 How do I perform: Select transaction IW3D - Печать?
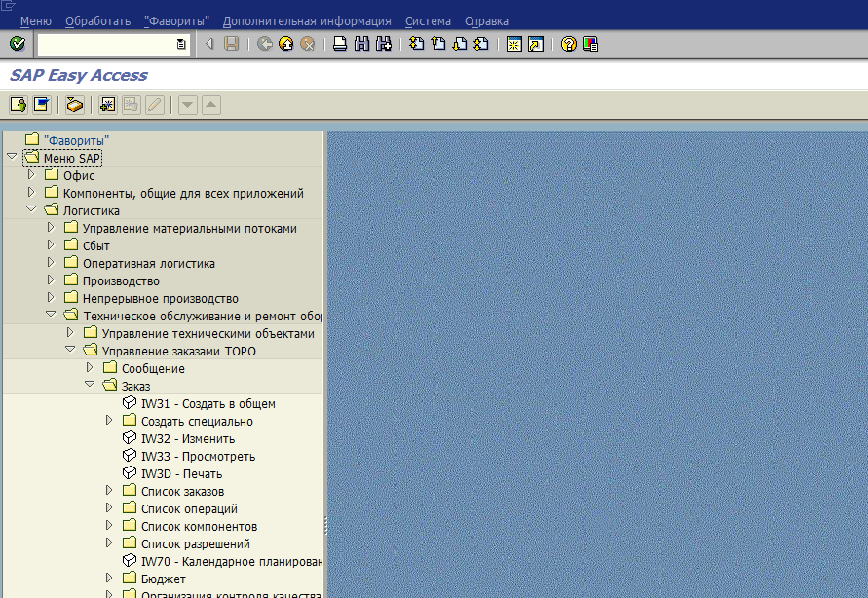181,474
